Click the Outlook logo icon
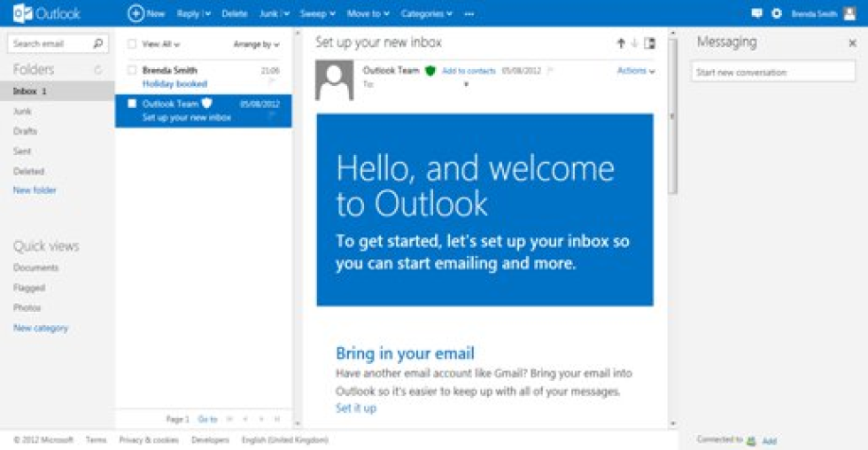This screenshot has height=450, width=868. click(x=21, y=13)
